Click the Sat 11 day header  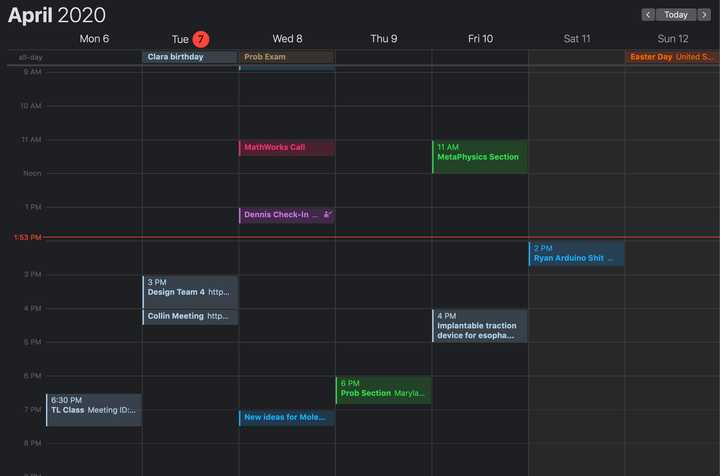(x=577, y=39)
